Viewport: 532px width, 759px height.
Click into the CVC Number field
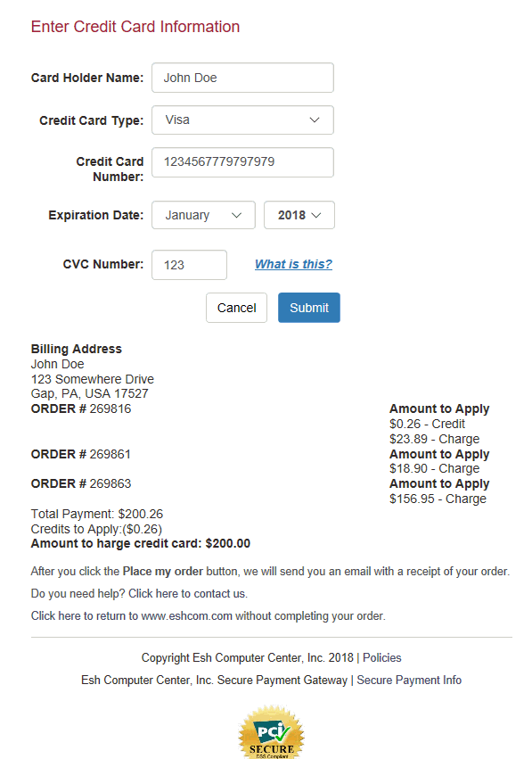(x=189, y=265)
